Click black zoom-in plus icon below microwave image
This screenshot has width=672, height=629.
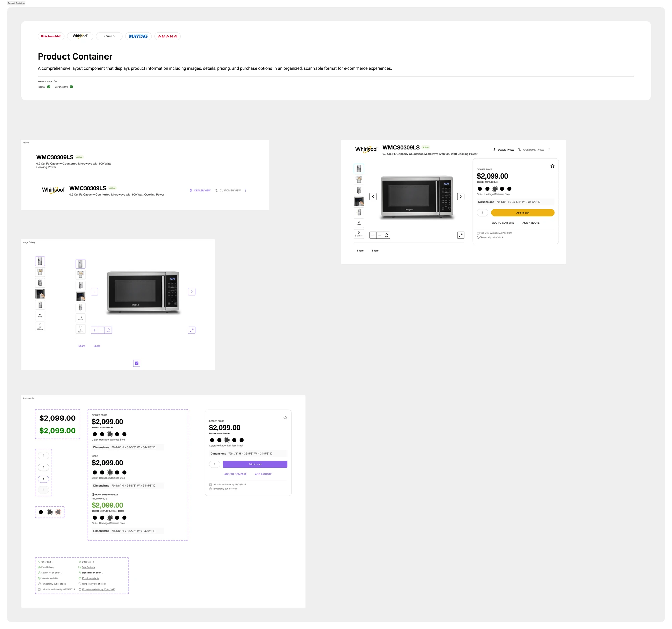point(373,235)
